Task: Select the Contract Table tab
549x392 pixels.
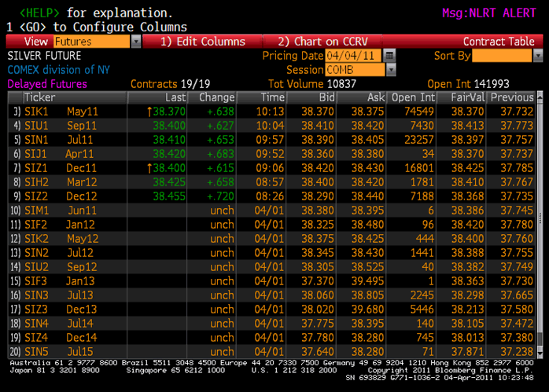Action: (x=498, y=42)
